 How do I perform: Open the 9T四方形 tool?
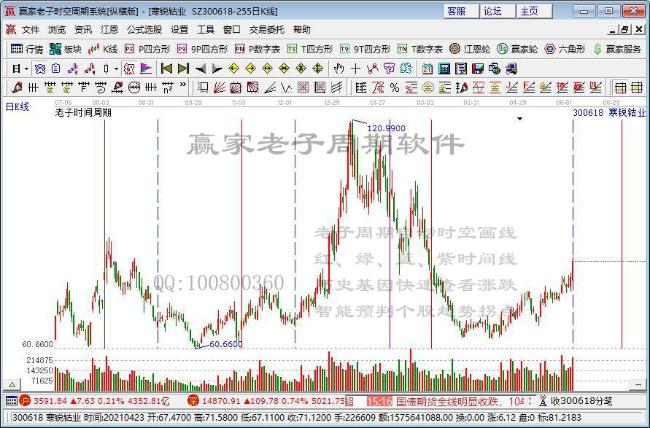(x=365, y=49)
